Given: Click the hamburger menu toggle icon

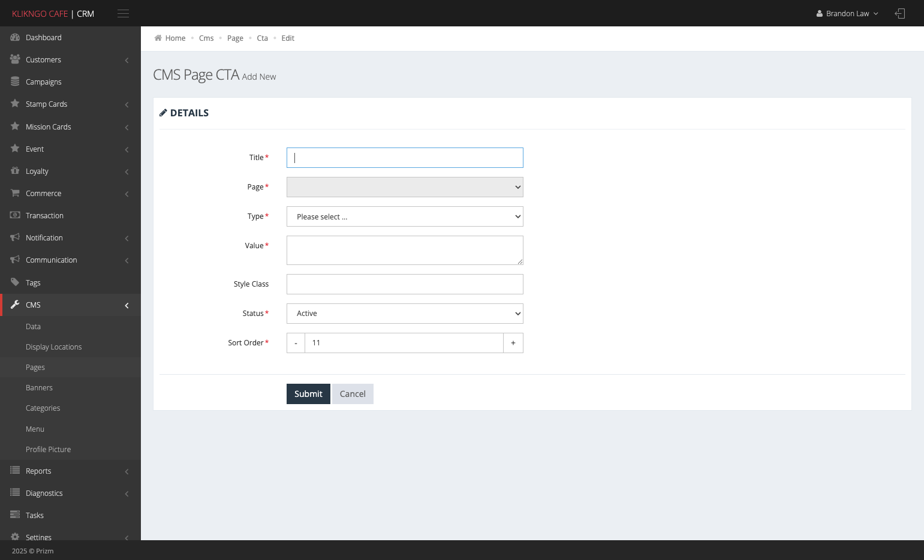Looking at the screenshot, I should [123, 13].
